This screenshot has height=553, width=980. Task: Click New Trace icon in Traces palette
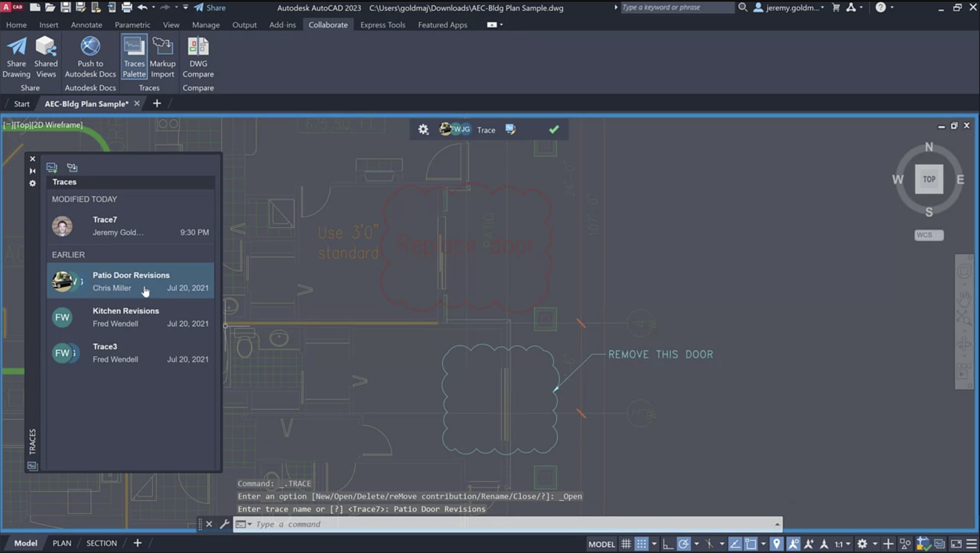(x=52, y=168)
